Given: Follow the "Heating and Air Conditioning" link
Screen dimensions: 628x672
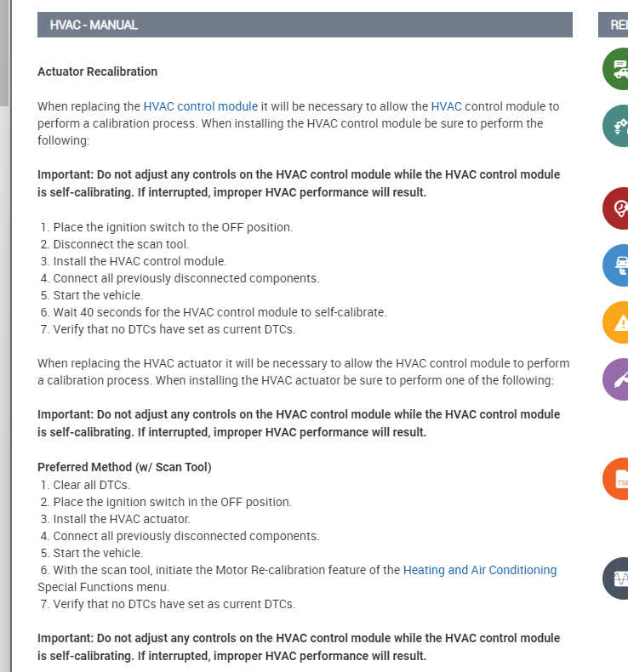Looking at the screenshot, I should (x=480, y=570).
